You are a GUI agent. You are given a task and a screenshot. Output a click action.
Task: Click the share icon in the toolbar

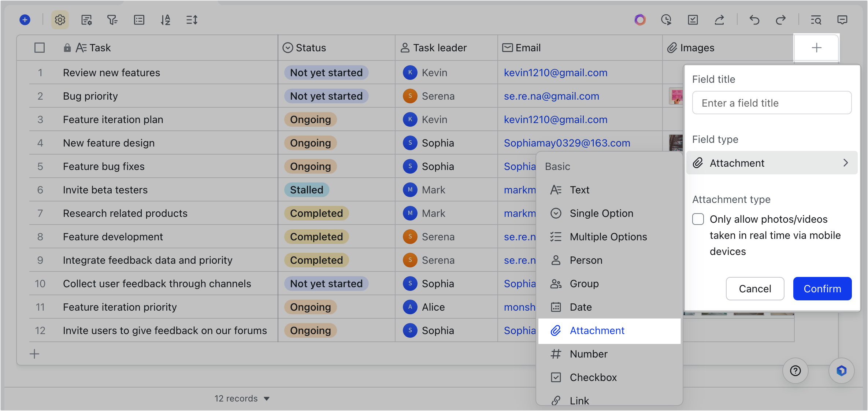719,20
